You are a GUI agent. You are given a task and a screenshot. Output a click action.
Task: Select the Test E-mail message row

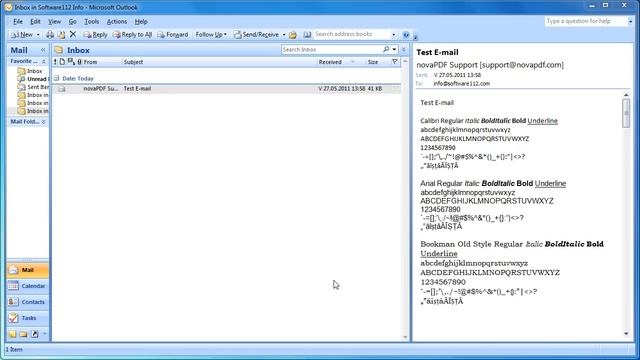227,89
